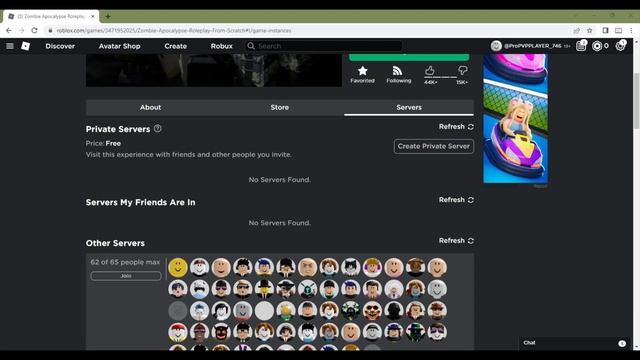Switch to the Store tab

(x=280, y=107)
